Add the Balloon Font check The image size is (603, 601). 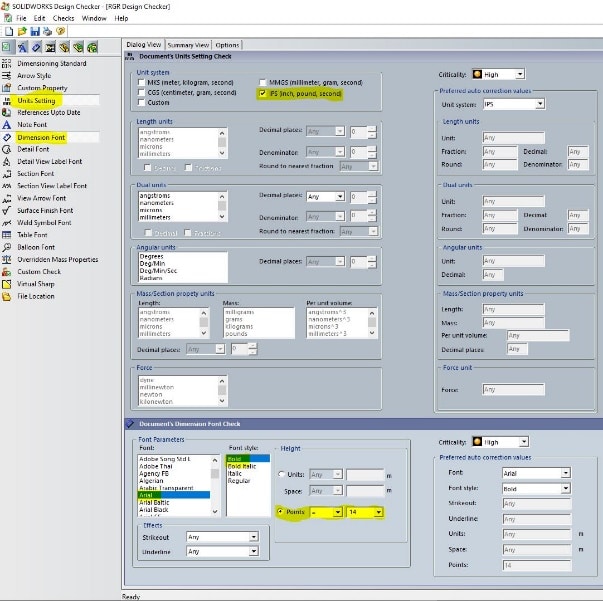(x=36, y=247)
